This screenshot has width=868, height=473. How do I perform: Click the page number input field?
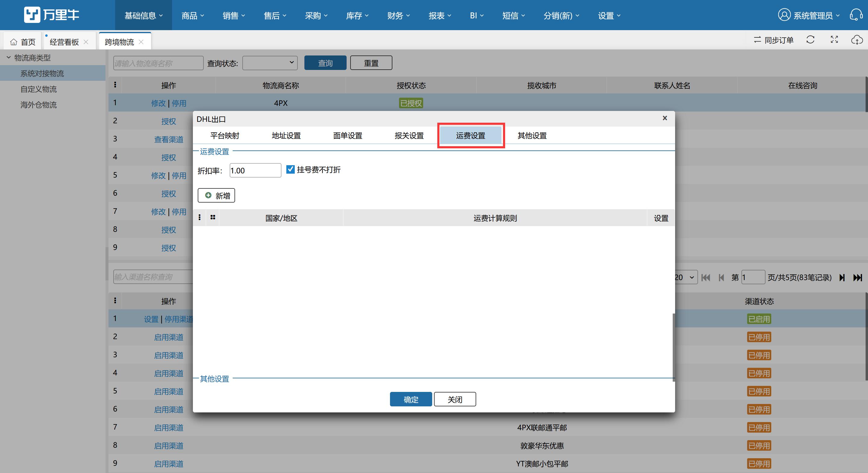[753, 277]
